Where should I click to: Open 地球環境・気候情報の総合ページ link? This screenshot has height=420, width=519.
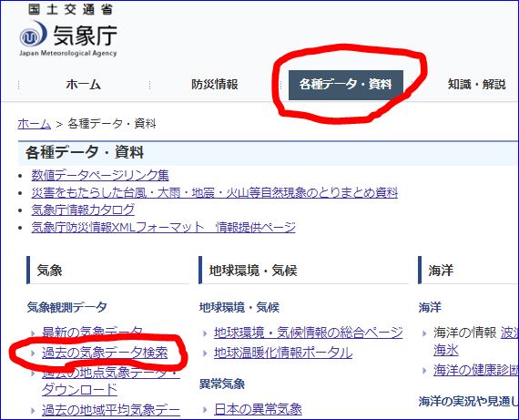308,333
